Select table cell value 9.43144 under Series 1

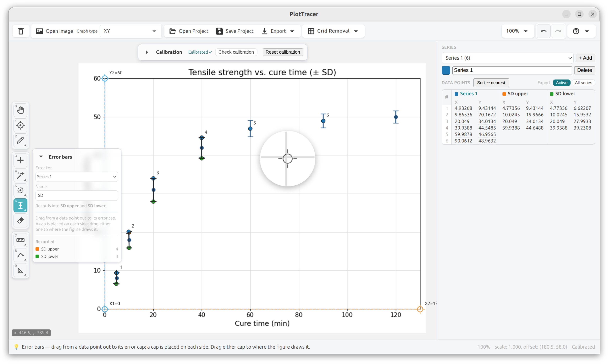click(x=487, y=108)
